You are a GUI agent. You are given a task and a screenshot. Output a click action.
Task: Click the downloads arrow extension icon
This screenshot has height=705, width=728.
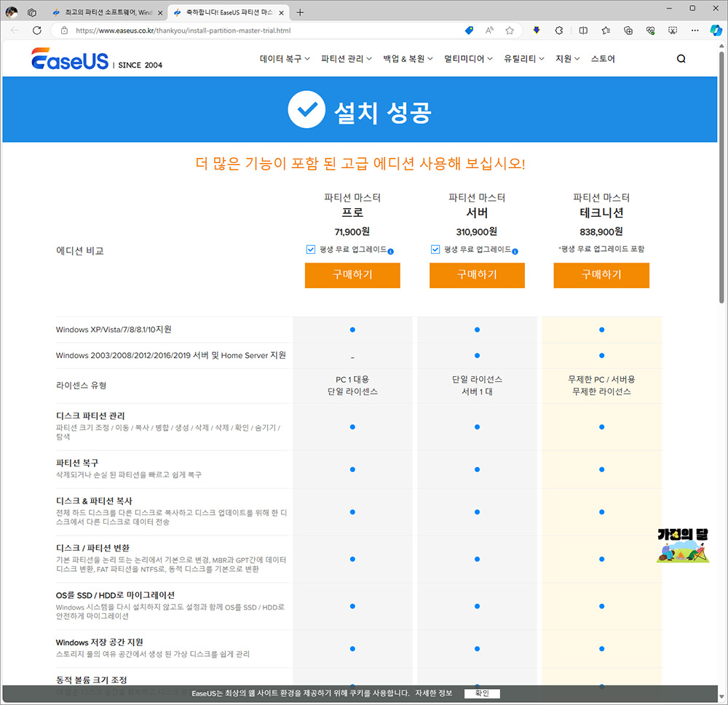click(537, 30)
